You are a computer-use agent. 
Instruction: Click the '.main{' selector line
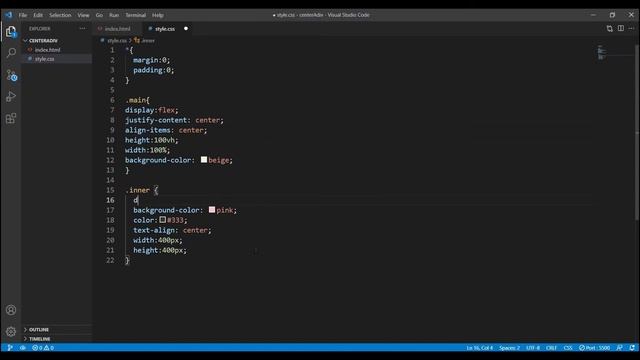tap(137, 100)
